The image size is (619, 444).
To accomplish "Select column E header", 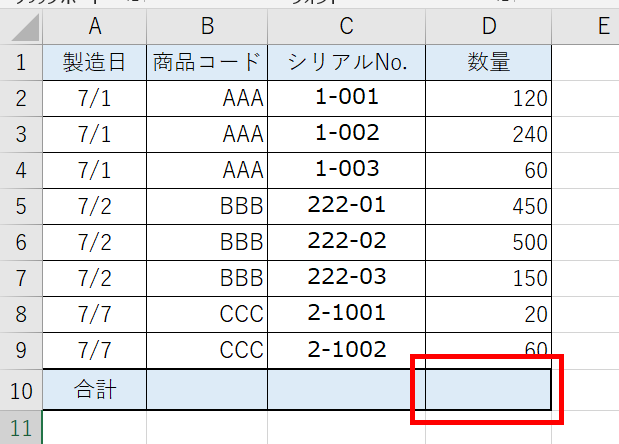I will pos(585,26).
